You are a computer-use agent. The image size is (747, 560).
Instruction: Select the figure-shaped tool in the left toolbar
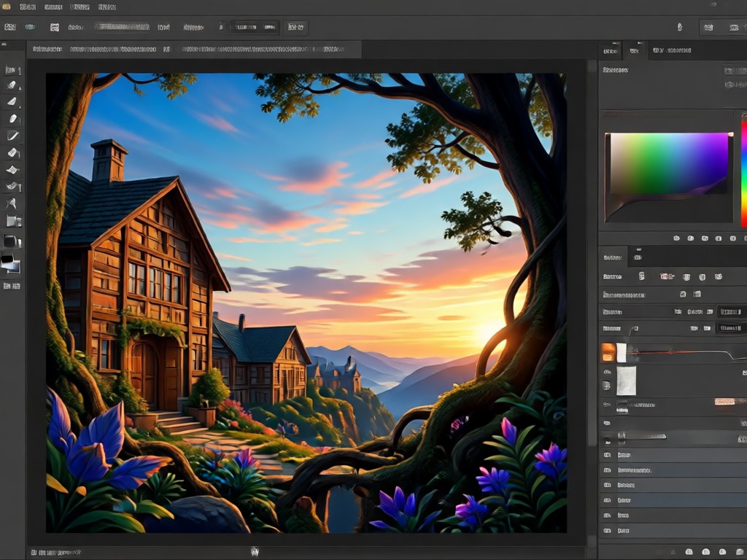click(x=11, y=204)
